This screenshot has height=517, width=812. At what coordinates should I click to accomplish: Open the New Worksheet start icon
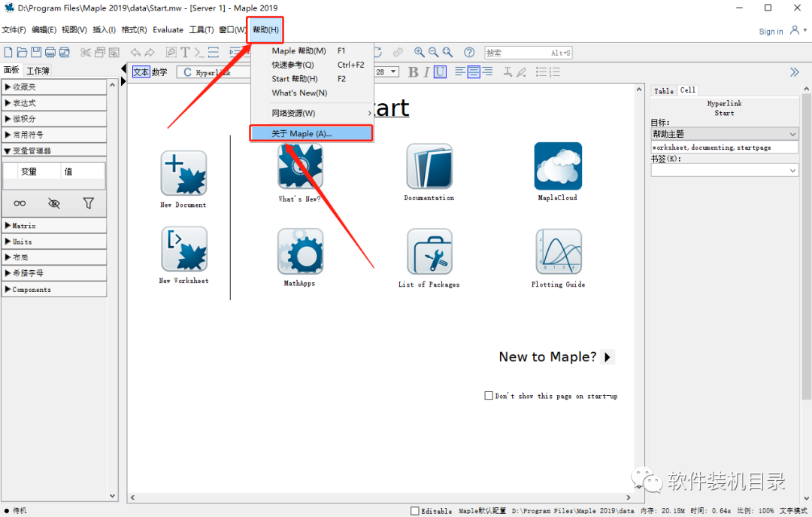click(x=184, y=249)
